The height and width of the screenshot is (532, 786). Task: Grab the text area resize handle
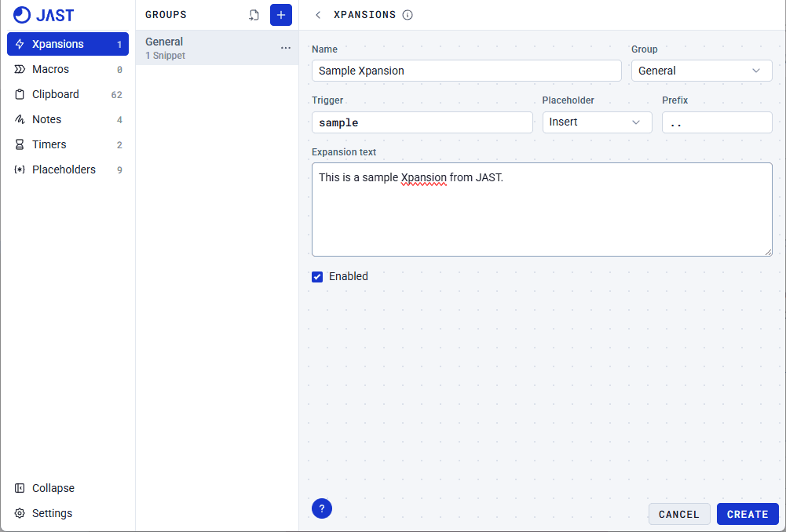tap(768, 252)
